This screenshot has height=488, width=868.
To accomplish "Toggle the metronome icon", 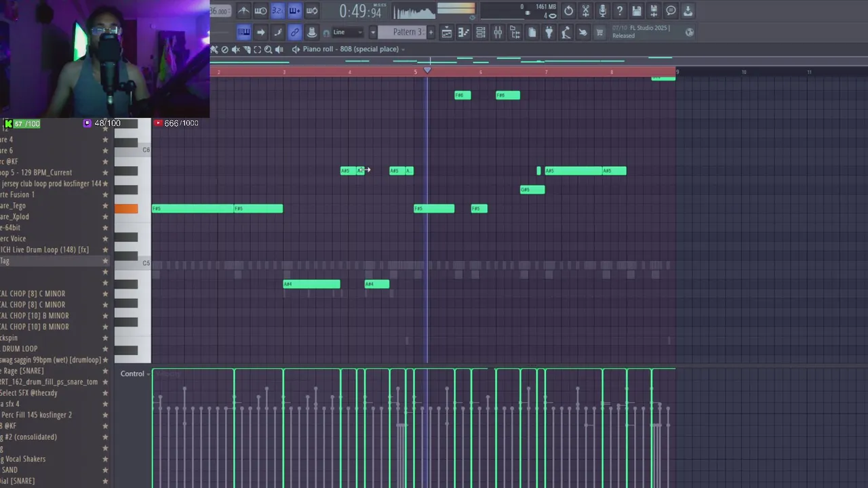I will [x=243, y=11].
